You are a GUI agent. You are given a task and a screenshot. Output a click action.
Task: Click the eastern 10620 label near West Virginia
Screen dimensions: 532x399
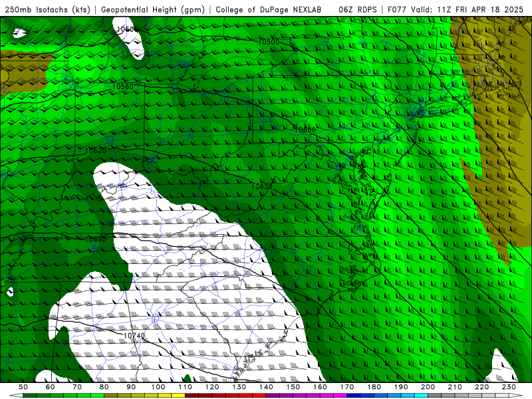point(261,187)
